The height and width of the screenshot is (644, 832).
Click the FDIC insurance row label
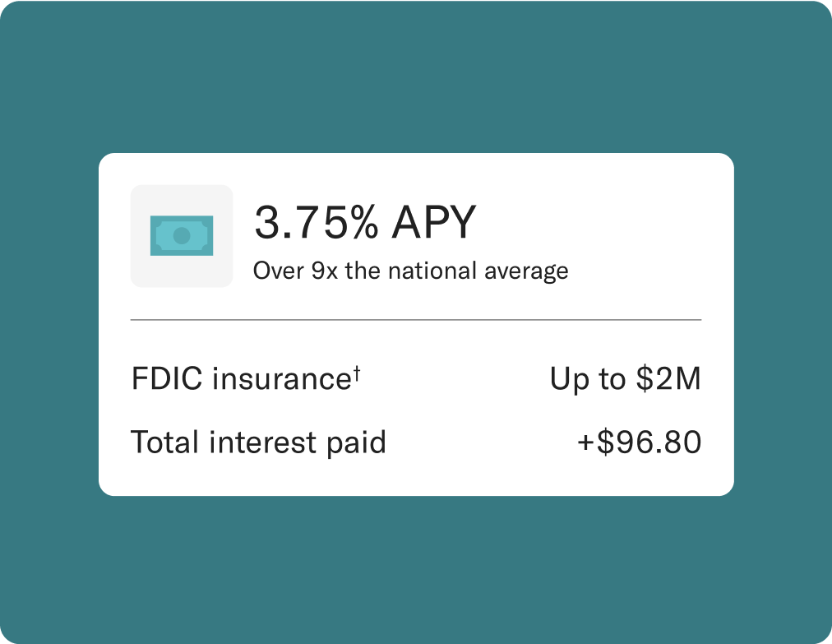point(246,378)
